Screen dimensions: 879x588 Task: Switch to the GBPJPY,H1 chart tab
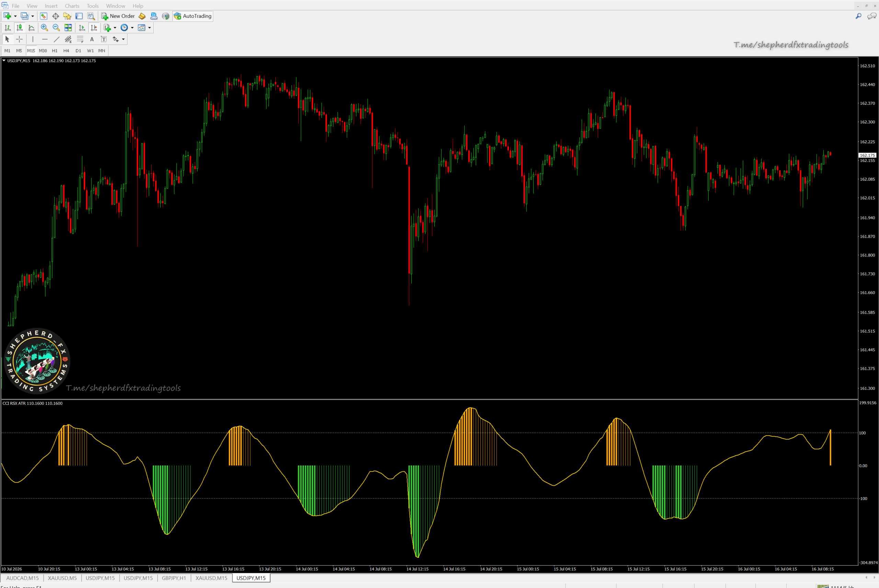tap(174, 578)
